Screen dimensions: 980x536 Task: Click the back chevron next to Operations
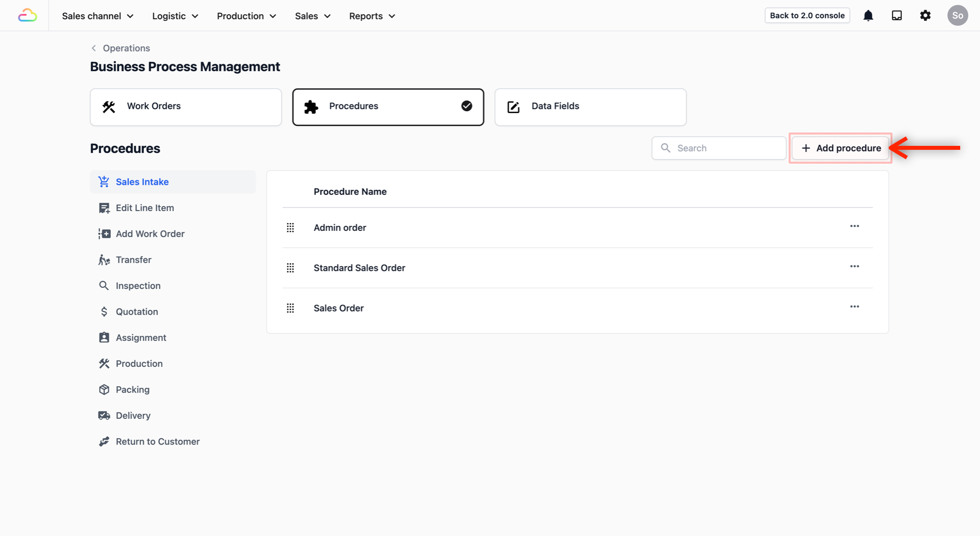[x=94, y=48]
